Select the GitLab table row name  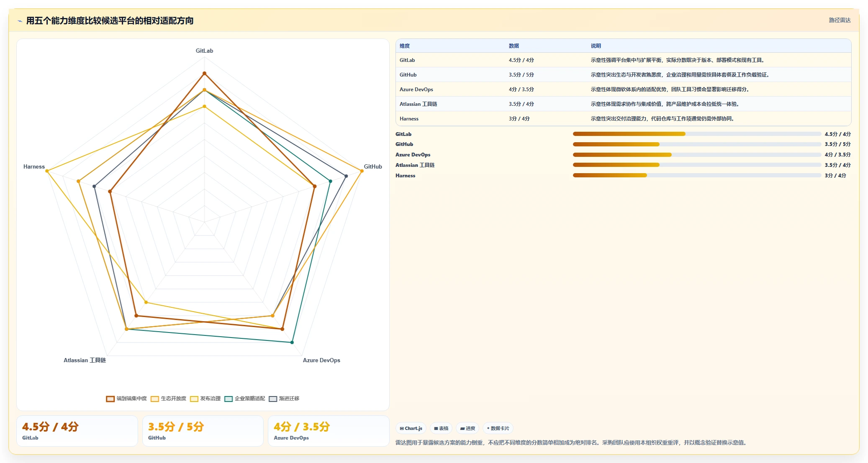point(407,60)
